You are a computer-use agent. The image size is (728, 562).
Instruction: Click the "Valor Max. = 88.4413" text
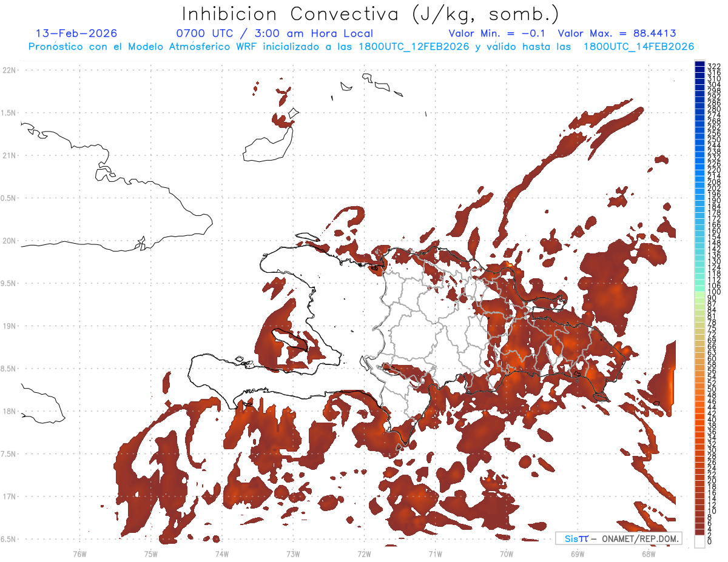(617, 33)
